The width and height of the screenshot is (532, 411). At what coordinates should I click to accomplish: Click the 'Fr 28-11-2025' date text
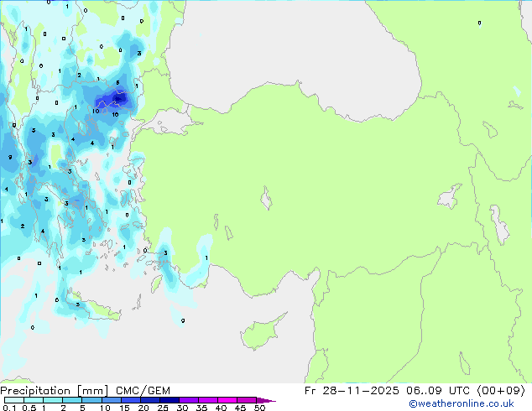[x=352, y=391]
